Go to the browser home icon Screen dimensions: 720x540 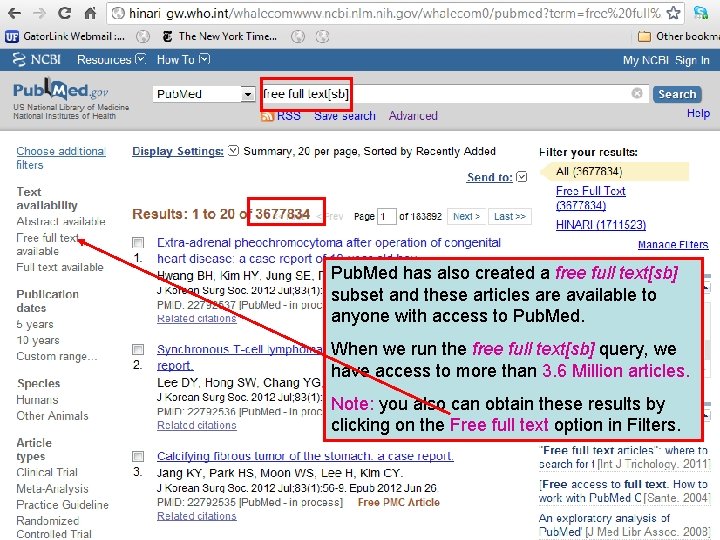coord(90,13)
